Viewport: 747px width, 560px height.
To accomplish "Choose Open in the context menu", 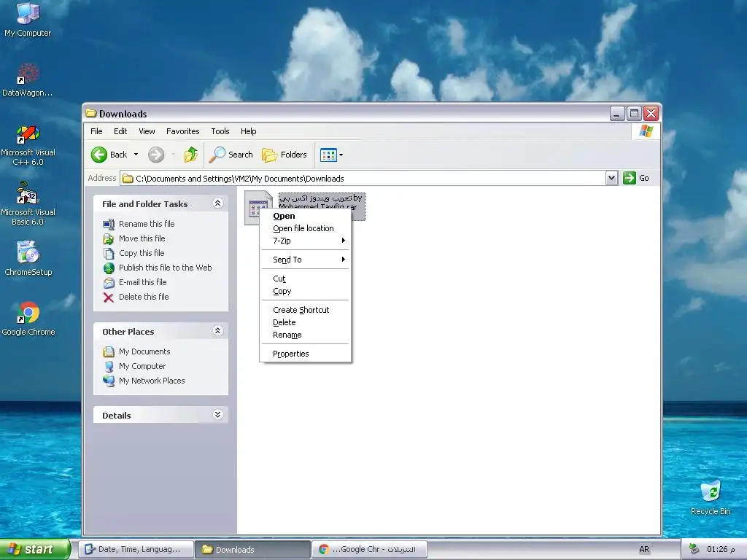I will coord(305,216).
